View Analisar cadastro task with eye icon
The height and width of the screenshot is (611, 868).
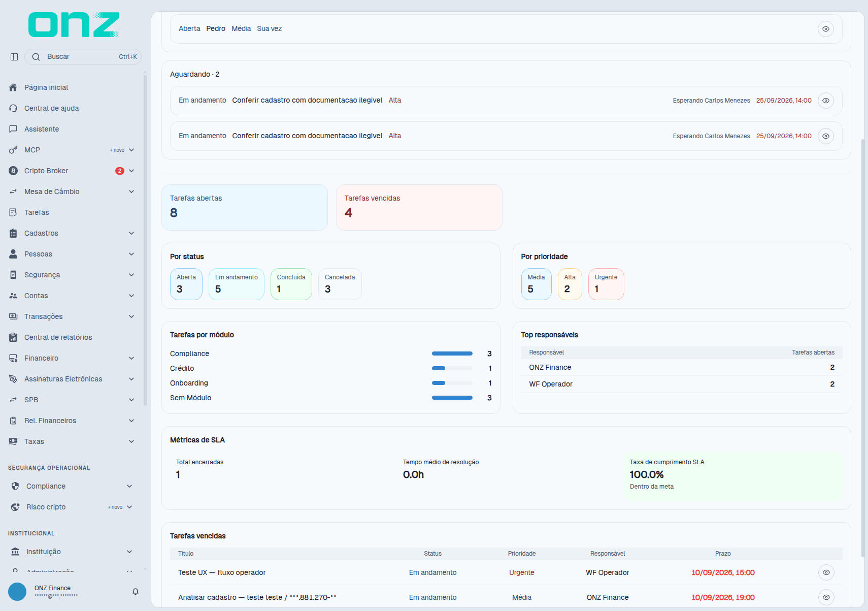click(826, 597)
